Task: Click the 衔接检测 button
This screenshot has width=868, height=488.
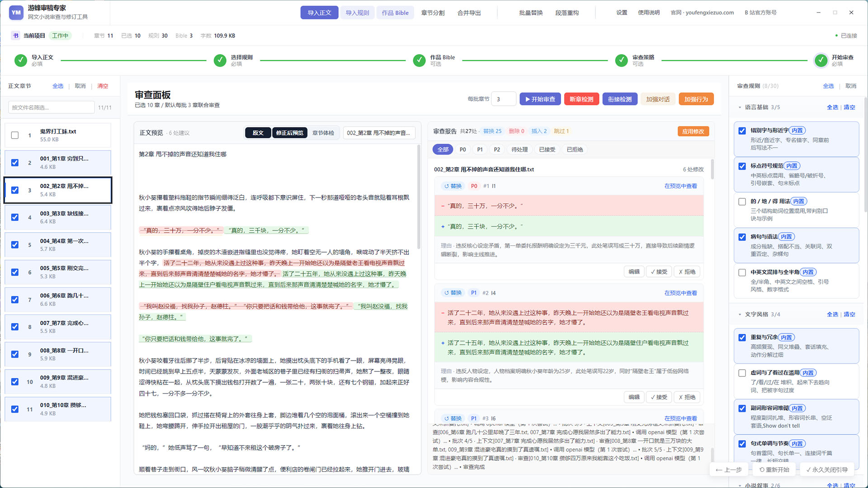Action: tap(620, 99)
